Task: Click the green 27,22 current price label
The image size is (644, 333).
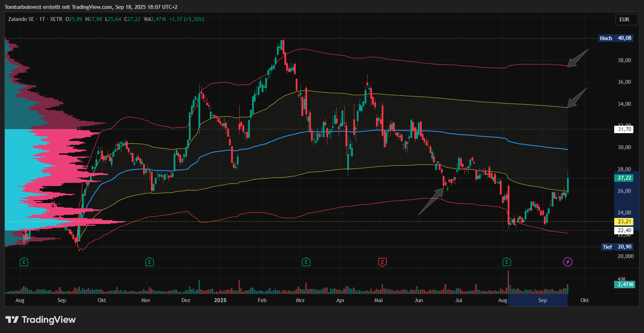Action: (x=624, y=178)
